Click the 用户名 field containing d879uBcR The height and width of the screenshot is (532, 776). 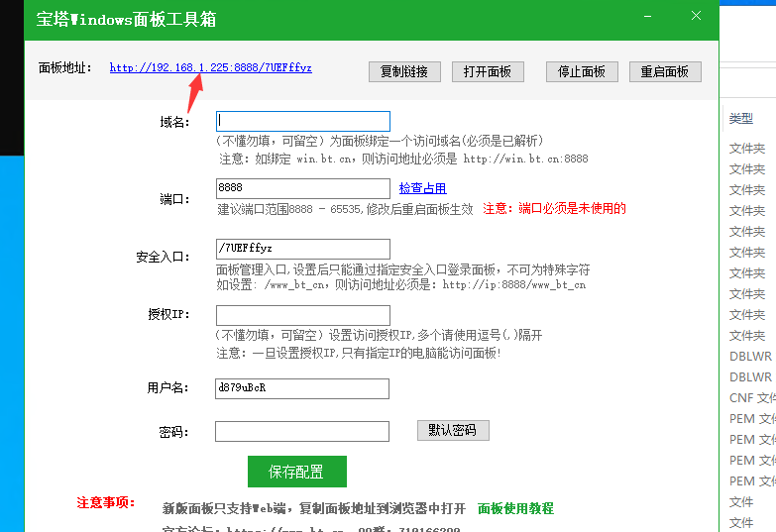[x=302, y=388]
